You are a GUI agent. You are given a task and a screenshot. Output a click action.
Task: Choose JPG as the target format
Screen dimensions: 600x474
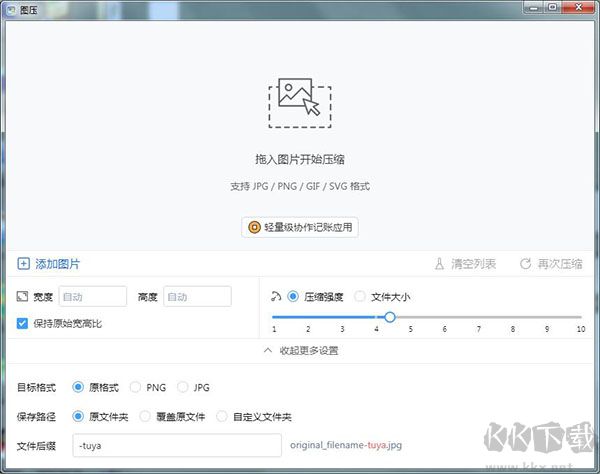(182, 387)
